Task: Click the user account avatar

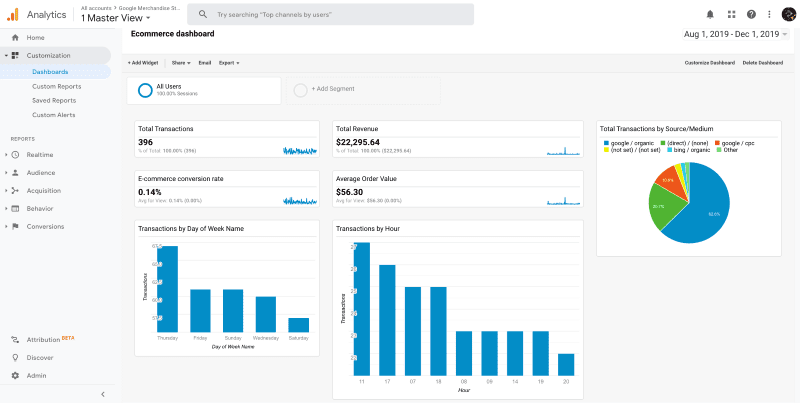Action: point(789,14)
